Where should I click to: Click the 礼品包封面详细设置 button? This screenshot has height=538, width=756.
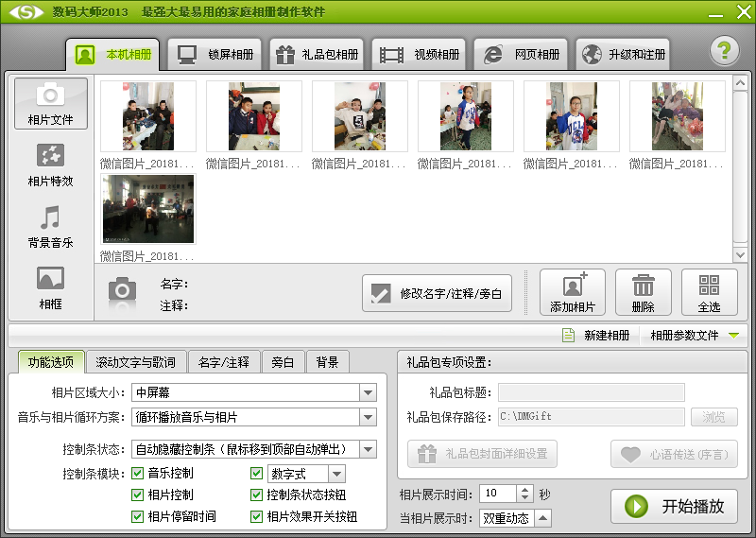pyautogui.click(x=482, y=454)
